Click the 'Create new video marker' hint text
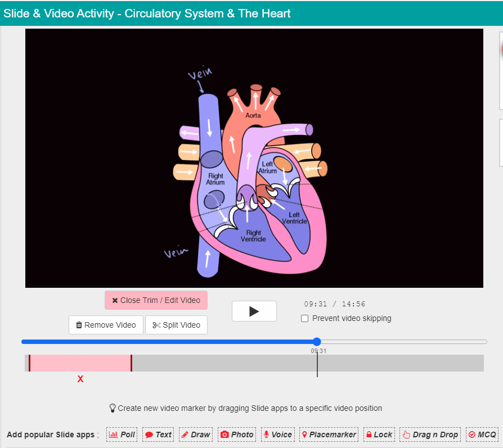Viewport: 503px width, 448px height. click(250, 408)
